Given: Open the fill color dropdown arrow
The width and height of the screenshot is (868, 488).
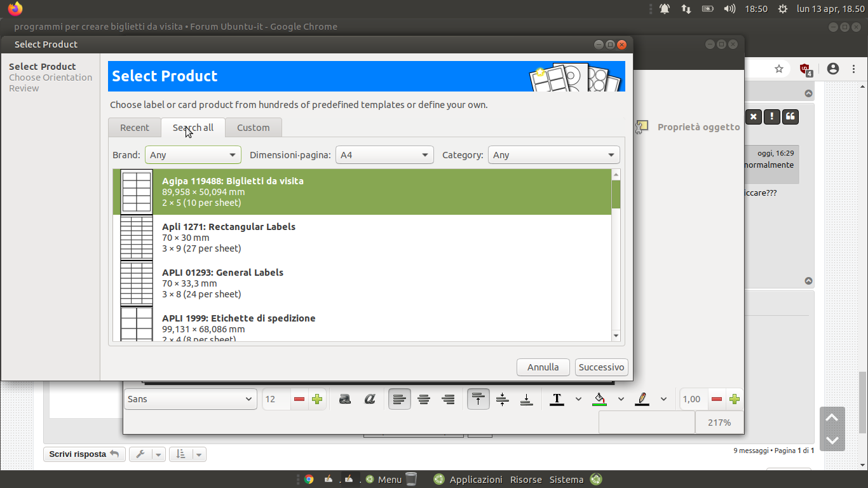Looking at the screenshot, I should (621, 399).
